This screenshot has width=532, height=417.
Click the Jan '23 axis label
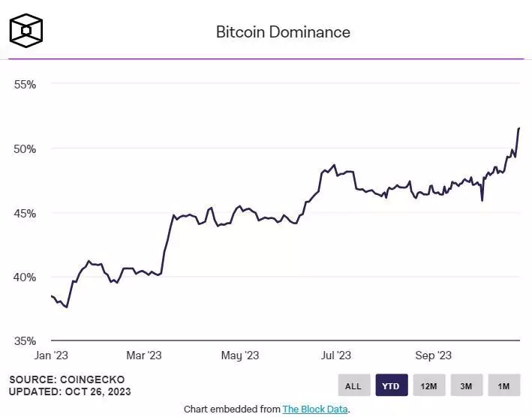pyautogui.click(x=51, y=355)
